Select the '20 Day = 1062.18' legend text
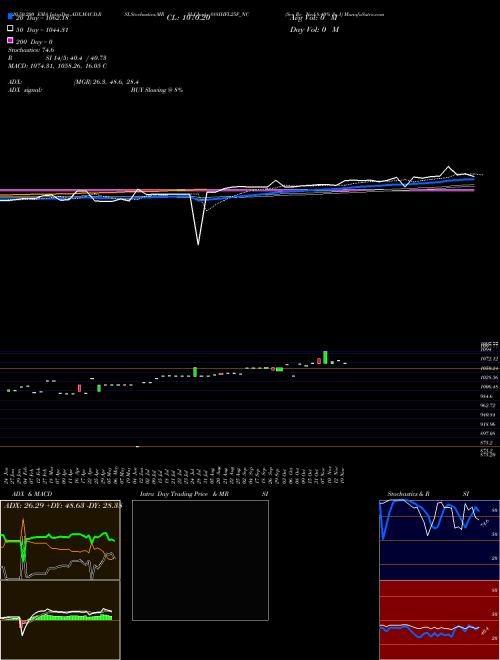Screen dimensions: 500x660 tap(42, 18)
